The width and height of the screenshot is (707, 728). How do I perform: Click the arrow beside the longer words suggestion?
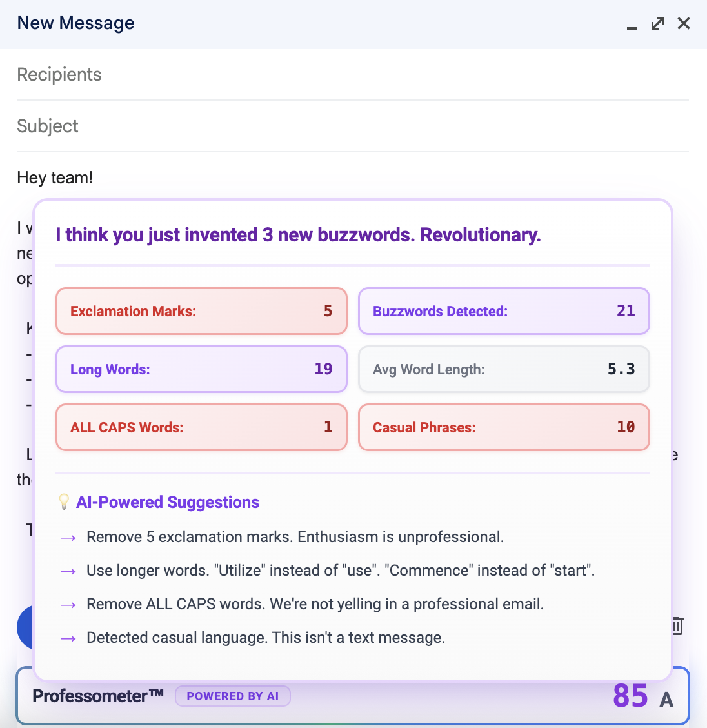[x=68, y=571]
